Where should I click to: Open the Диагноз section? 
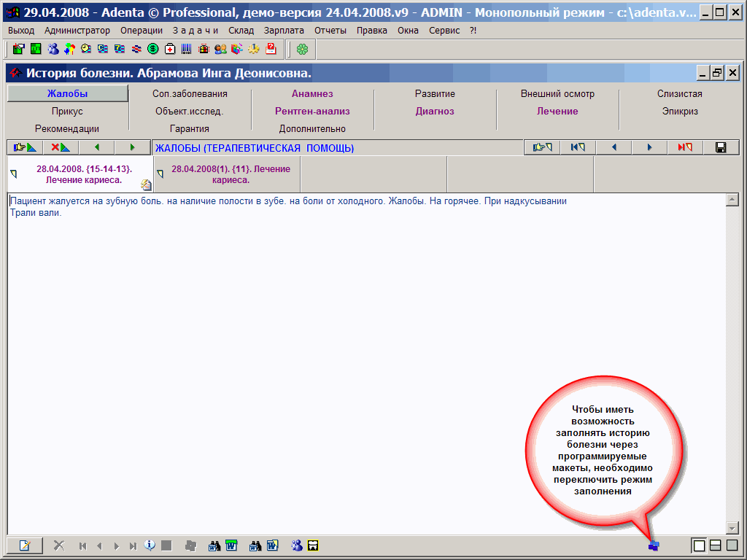pos(435,111)
